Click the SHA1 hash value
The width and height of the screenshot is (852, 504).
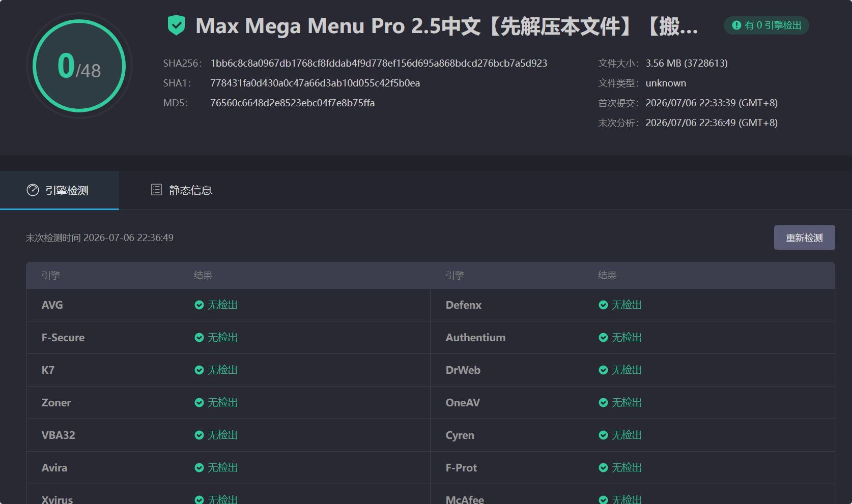[x=315, y=83]
